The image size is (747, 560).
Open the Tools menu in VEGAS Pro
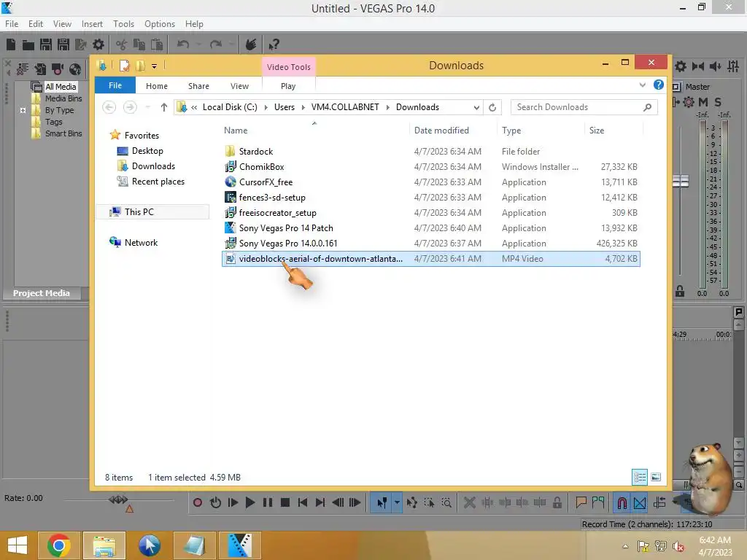[x=123, y=24]
